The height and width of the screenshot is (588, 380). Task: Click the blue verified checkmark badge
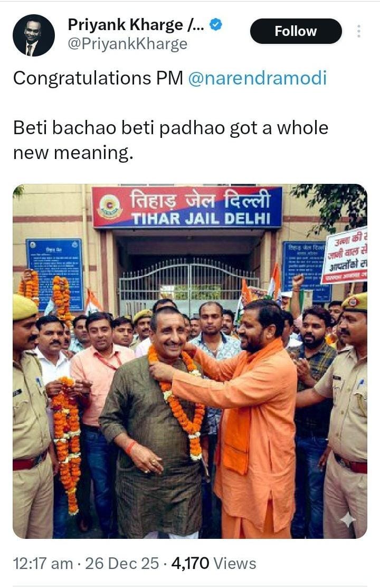click(215, 25)
